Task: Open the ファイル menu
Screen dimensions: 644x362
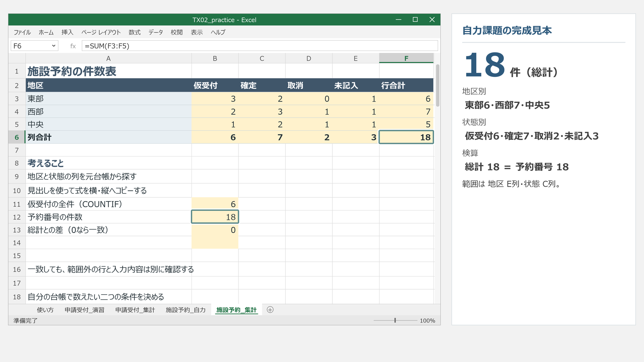Action: click(22, 32)
